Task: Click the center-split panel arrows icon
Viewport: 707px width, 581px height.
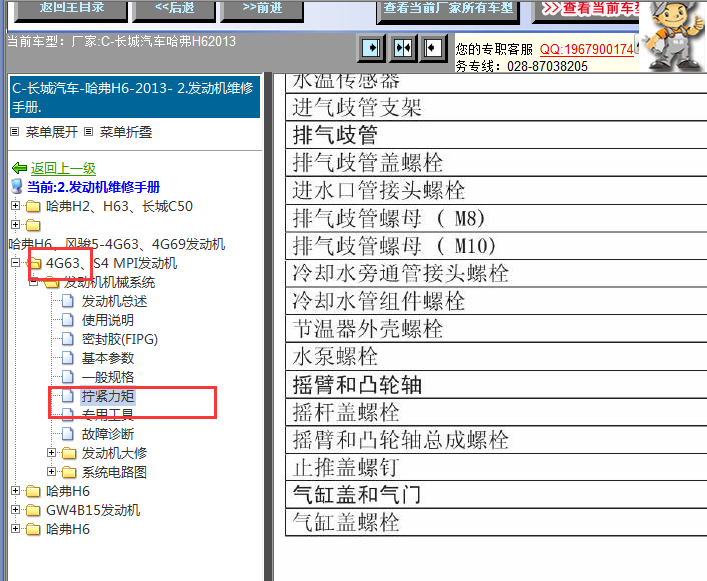Action: point(402,48)
